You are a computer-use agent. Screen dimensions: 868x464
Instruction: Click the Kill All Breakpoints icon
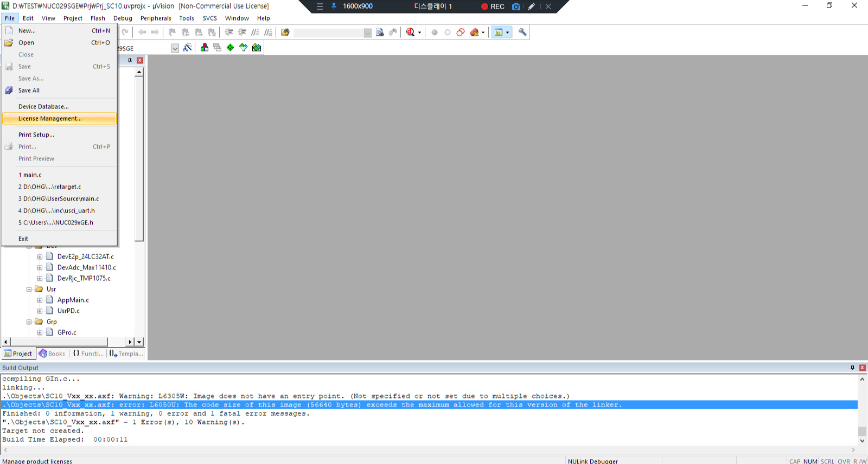(475, 32)
